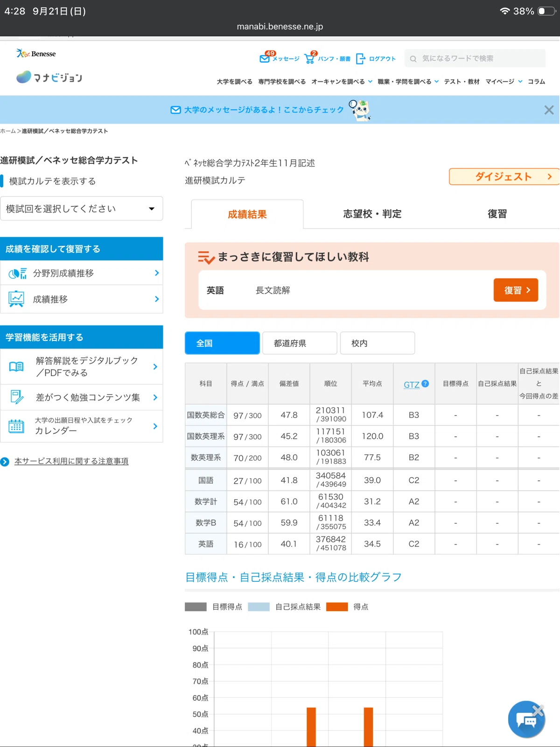Open the messages envelope icon
Image resolution: width=560 pixels, height=747 pixels.
[265, 58]
